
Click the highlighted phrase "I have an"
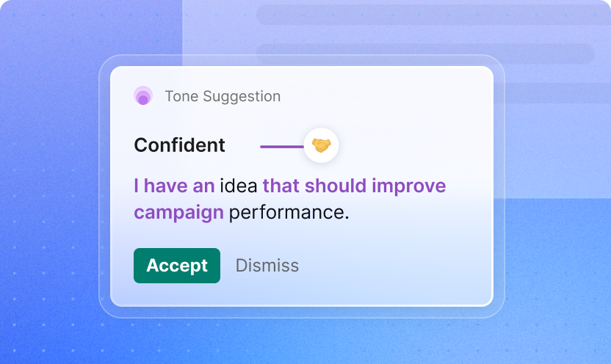(x=173, y=186)
